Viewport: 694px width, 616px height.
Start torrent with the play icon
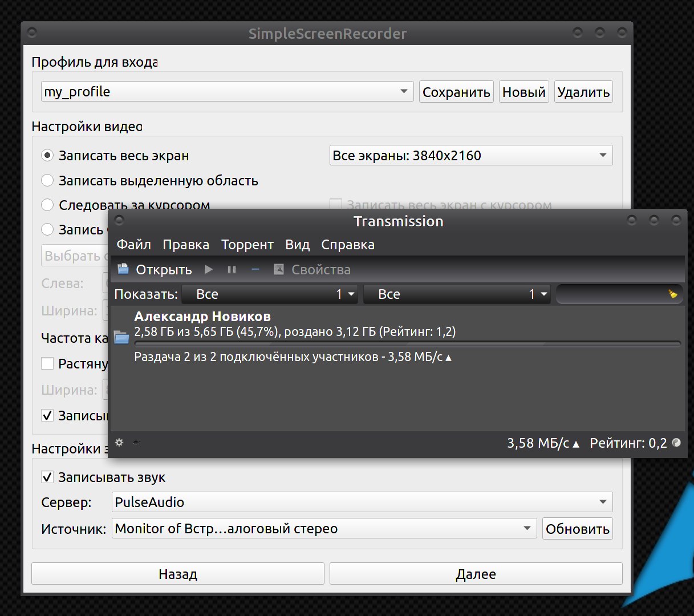point(209,269)
